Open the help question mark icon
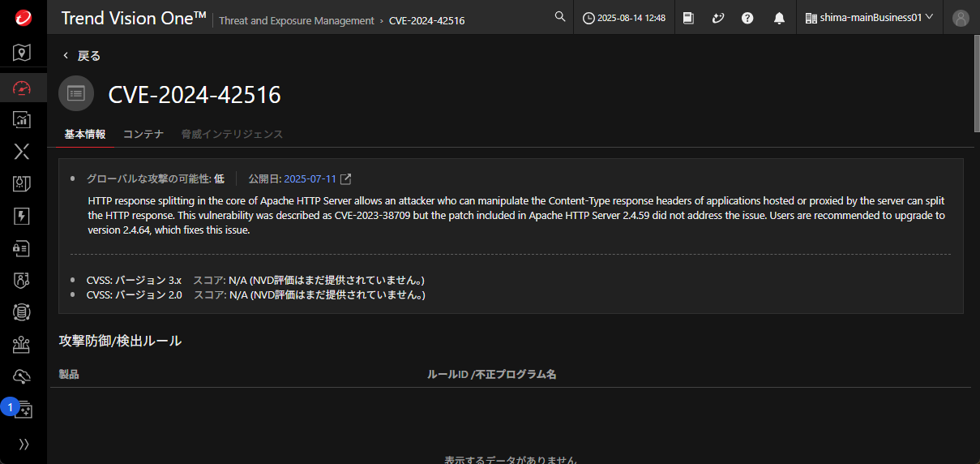Screen dimensions: 980x464 (x=747, y=17)
